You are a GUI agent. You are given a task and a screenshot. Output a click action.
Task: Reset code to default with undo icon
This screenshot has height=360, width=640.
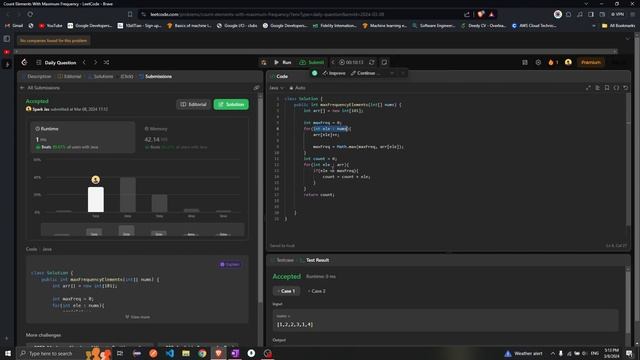pos(626,88)
